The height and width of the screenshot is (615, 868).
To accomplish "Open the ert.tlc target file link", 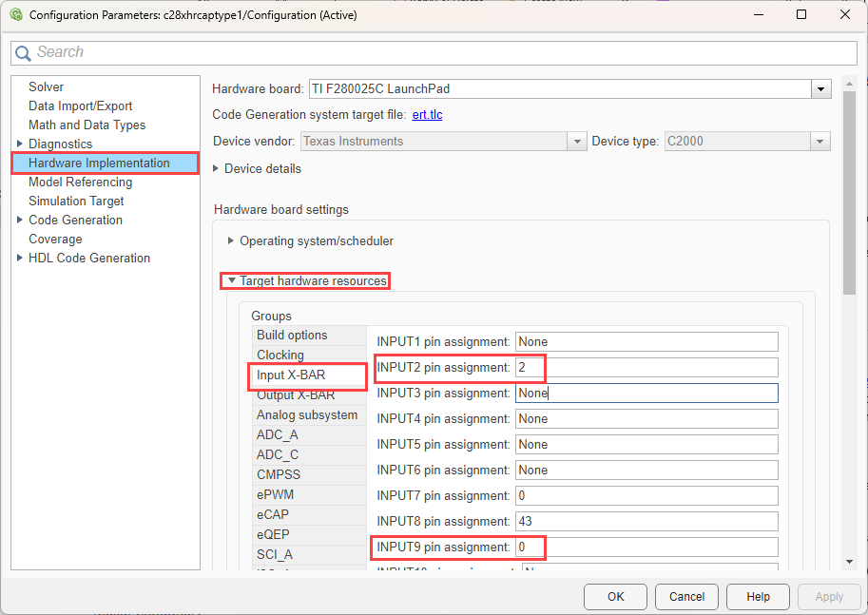I will [427, 115].
